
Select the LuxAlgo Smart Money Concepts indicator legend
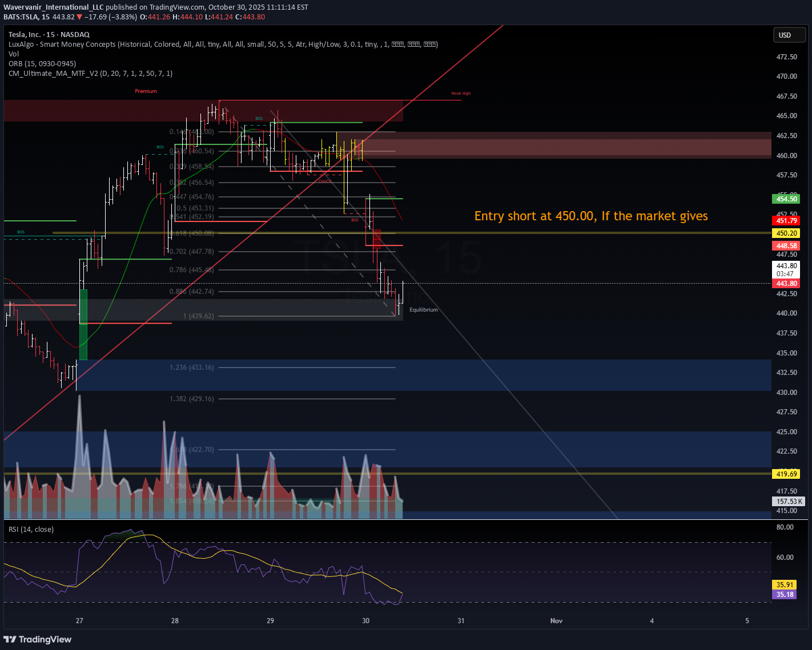click(x=223, y=45)
